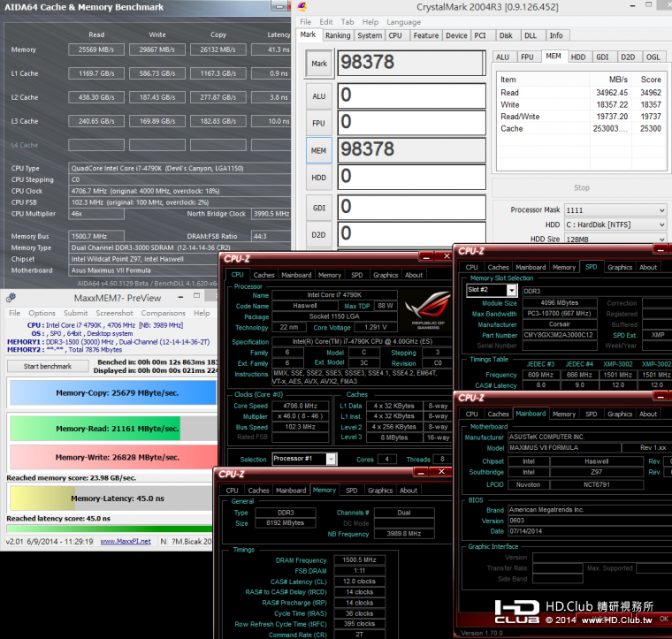The width and height of the screenshot is (672, 639).
Task: Run the ALU benchmark button
Action: coord(319,95)
